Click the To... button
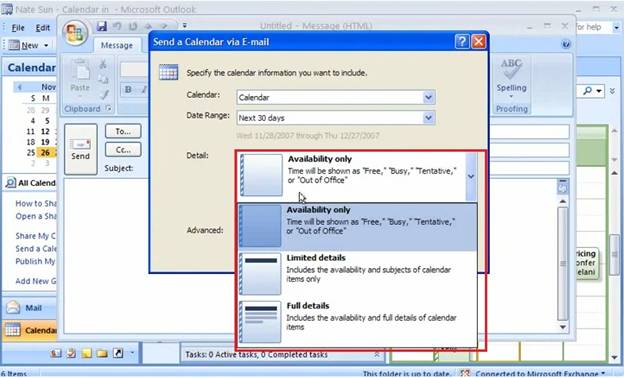Image resolution: width=624 pixels, height=378 pixels. (x=123, y=131)
